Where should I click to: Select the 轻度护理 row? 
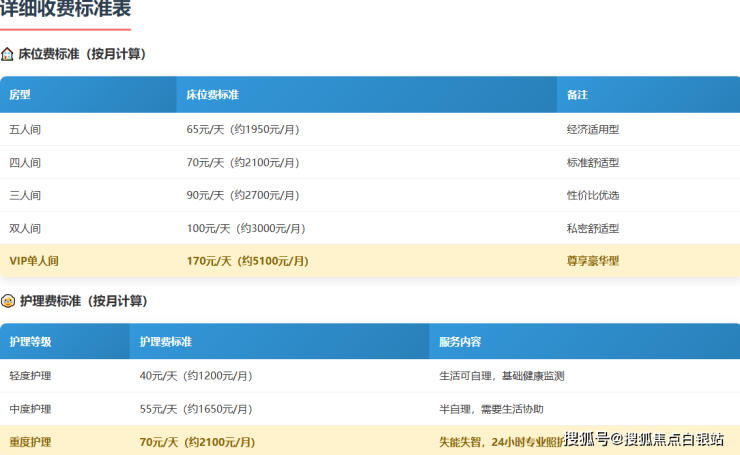[370, 376]
